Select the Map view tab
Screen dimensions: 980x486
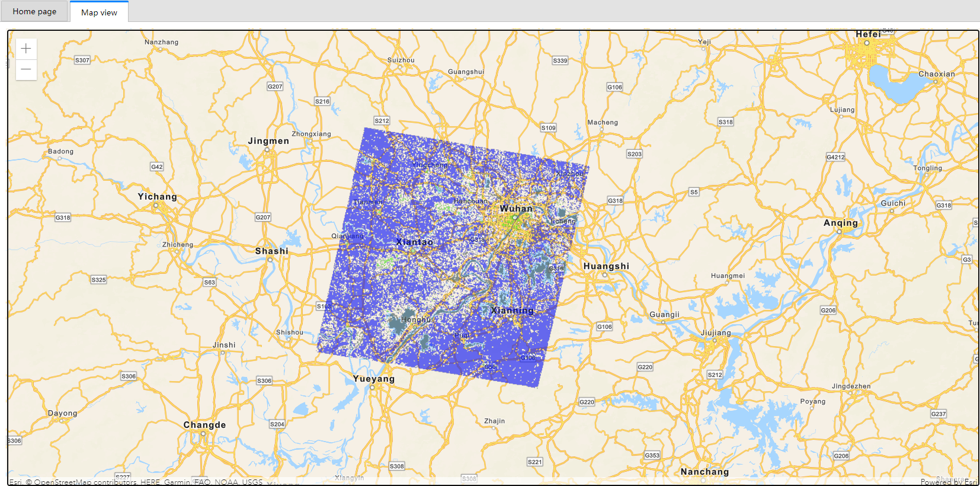coord(99,12)
